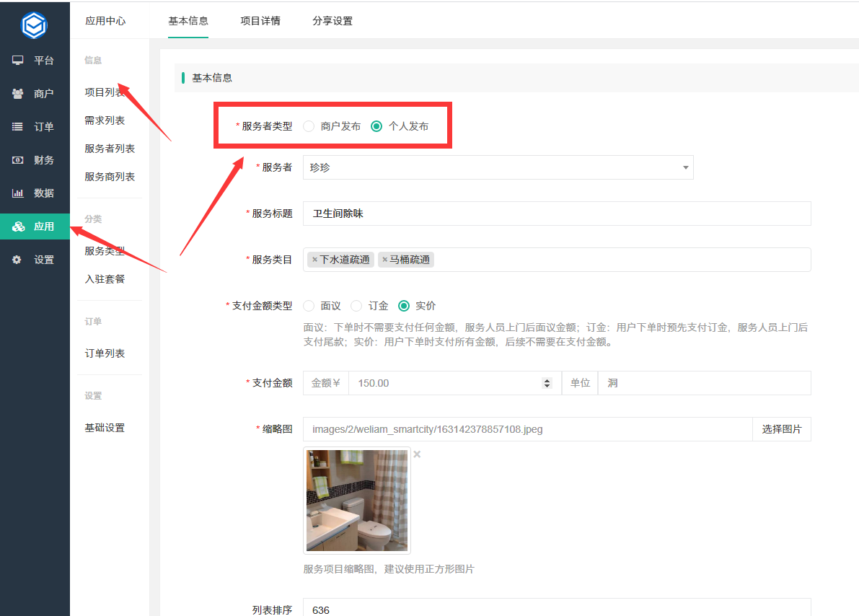Remove the 下水道疏通 tag
859x616 pixels.
coord(314,260)
